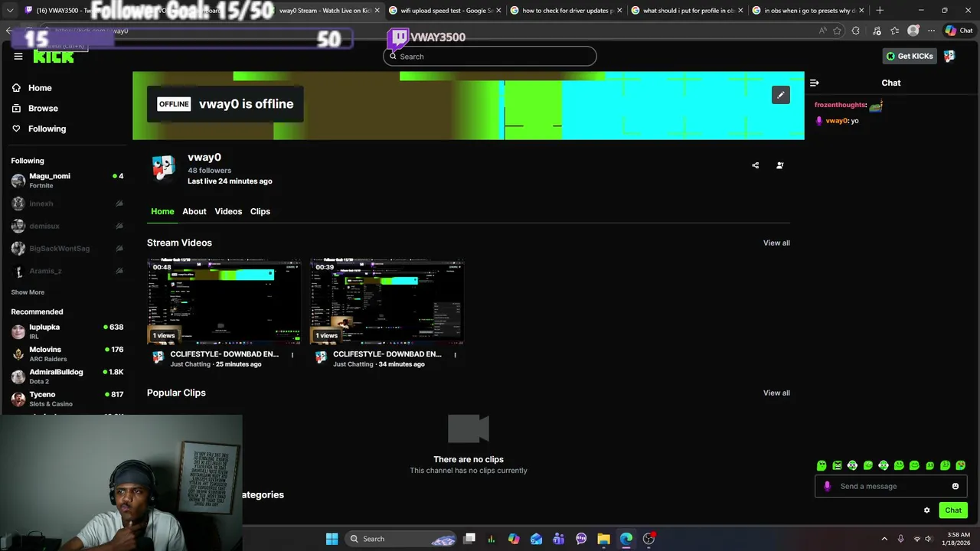Click the follow user icon next to share

780,165
